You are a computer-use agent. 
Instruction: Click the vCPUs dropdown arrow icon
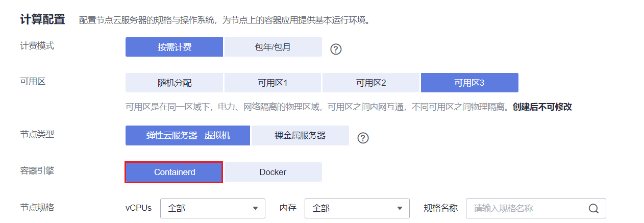[255, 208]
